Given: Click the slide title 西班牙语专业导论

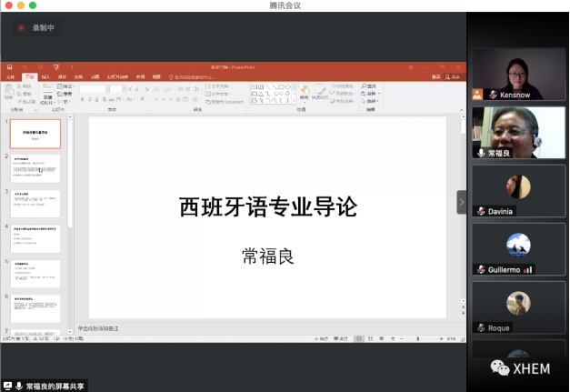Looking at the screenshot, I should coord(268,207).
